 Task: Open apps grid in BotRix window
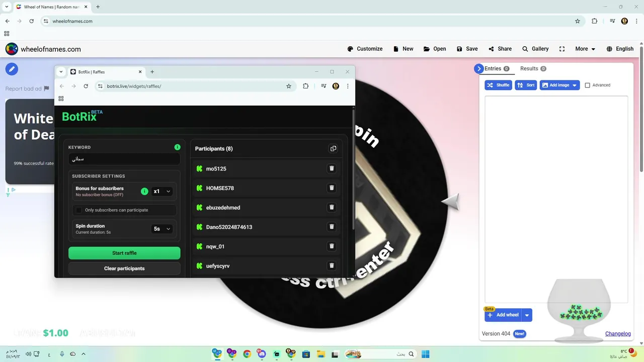(61, 99)
